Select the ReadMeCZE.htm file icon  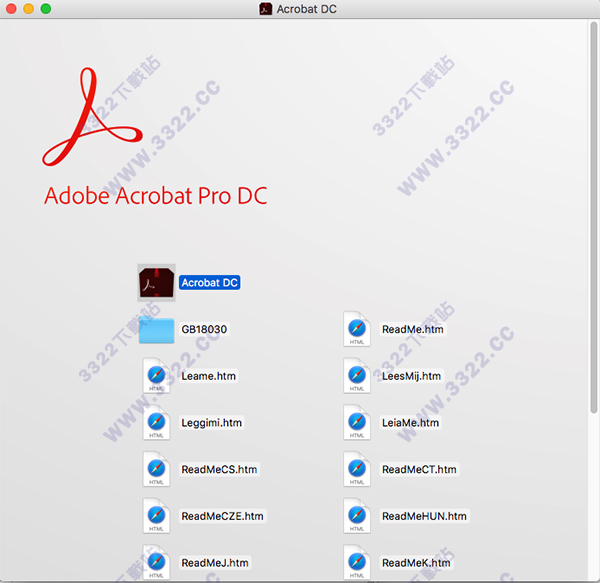(x=157, y=516)
